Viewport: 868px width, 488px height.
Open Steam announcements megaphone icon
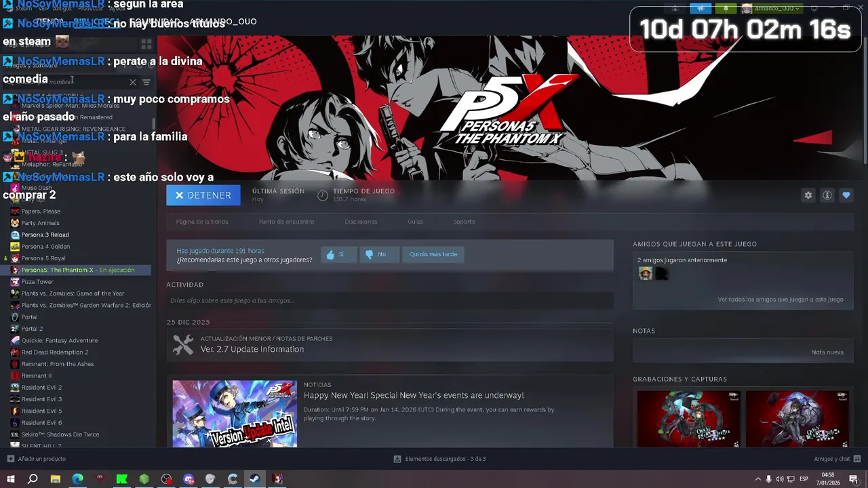point(701,8)
